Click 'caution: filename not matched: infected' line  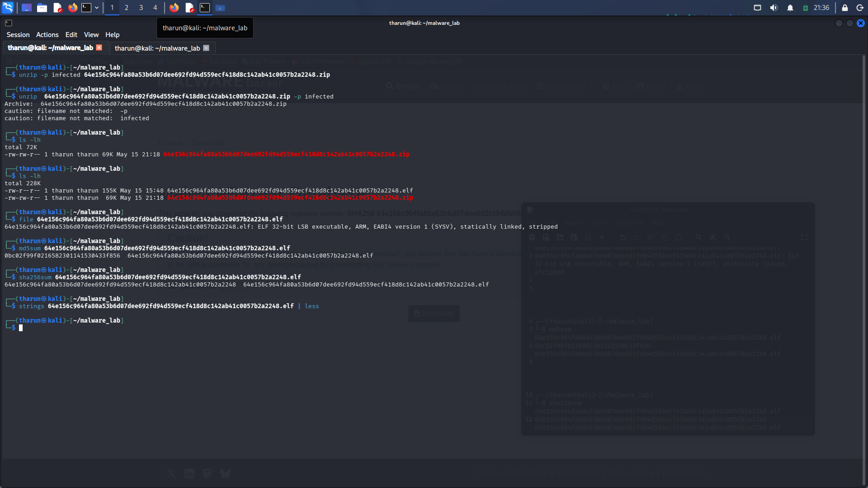77,118
